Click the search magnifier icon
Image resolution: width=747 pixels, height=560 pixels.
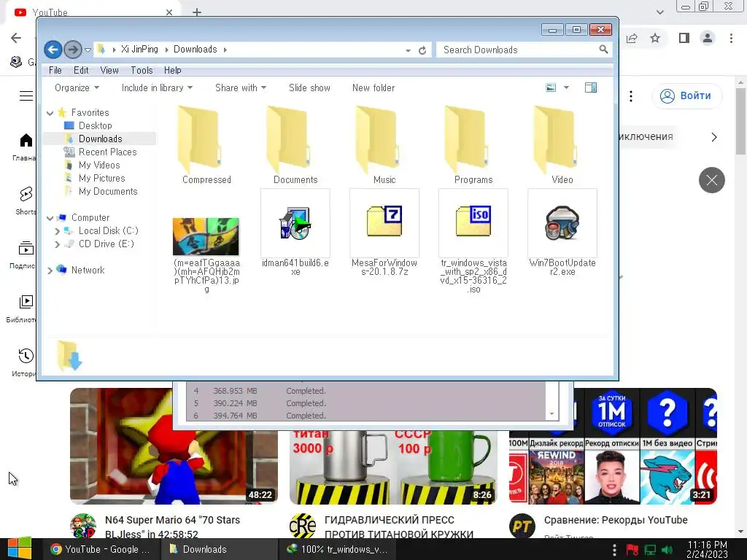603,49
